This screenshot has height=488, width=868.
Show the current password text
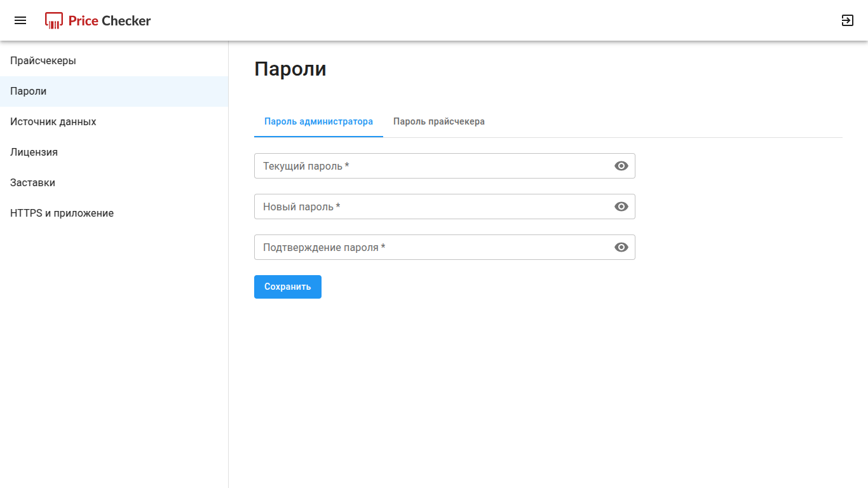(x=621, y=166)
